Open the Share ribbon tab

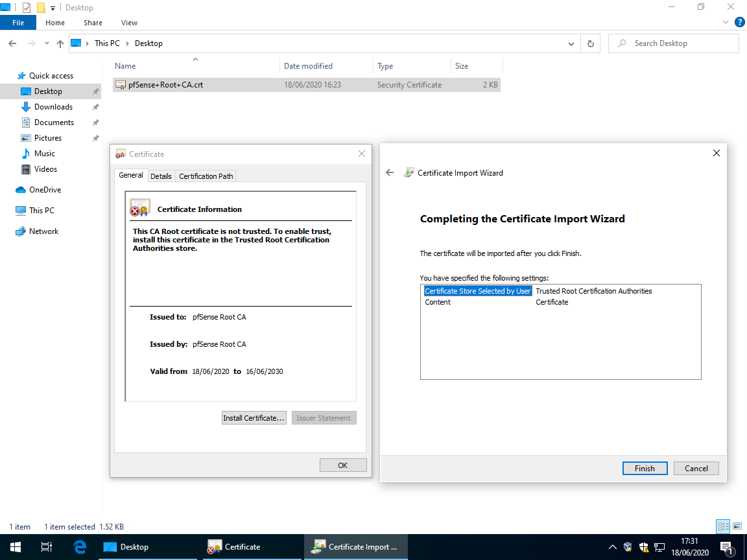tap(93, 23)
